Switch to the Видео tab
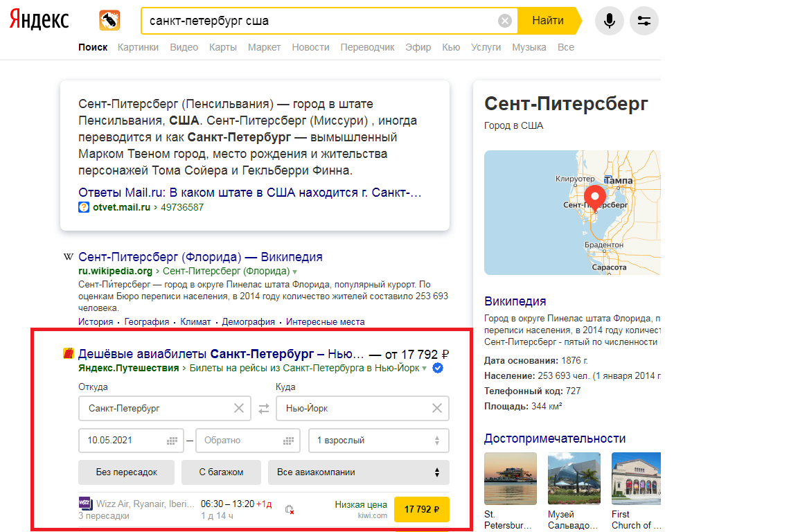 [184, 47]
